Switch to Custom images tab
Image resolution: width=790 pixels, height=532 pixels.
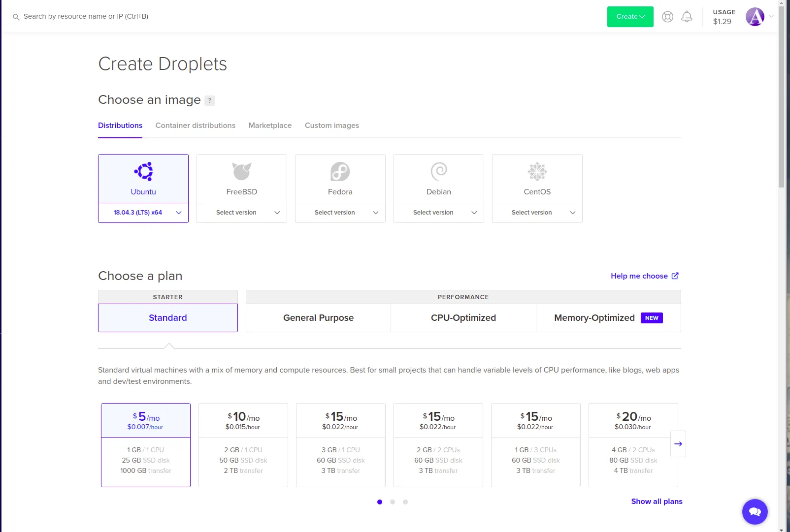pos(332,125)
